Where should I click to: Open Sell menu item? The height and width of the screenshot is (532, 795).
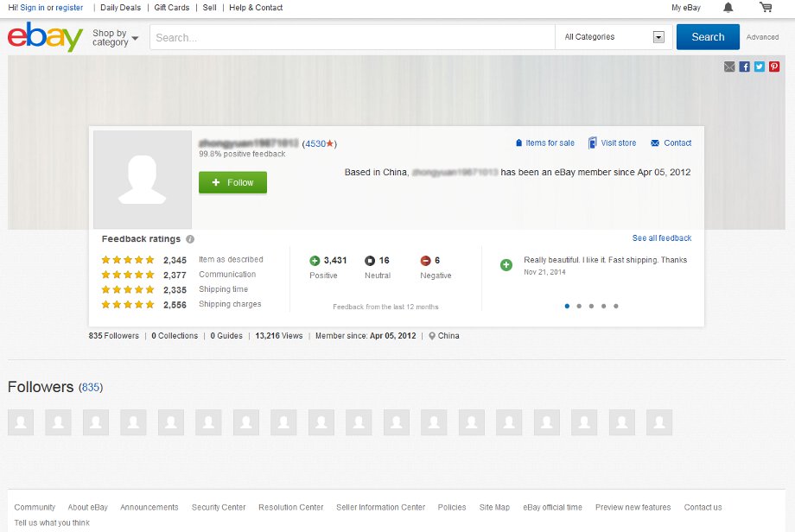point(209,8)
